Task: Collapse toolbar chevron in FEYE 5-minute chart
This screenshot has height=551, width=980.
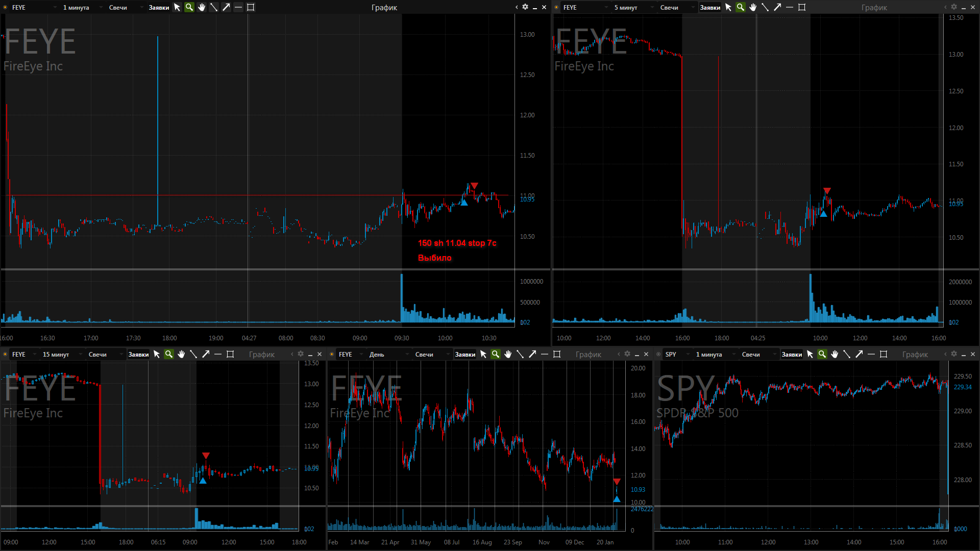Action: click(x=945, y=7)
